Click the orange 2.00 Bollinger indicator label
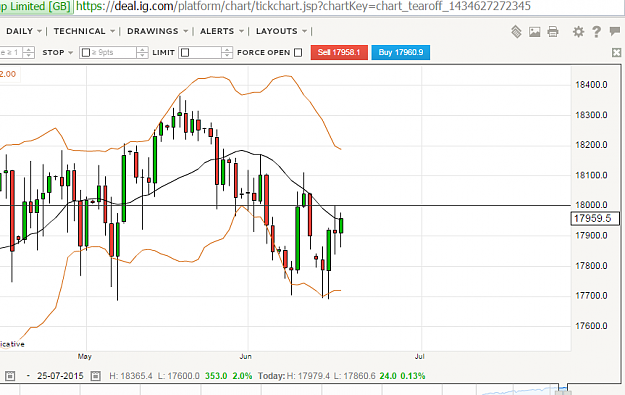The width and height of the screenshot is (625, 395). pos(8,74)
